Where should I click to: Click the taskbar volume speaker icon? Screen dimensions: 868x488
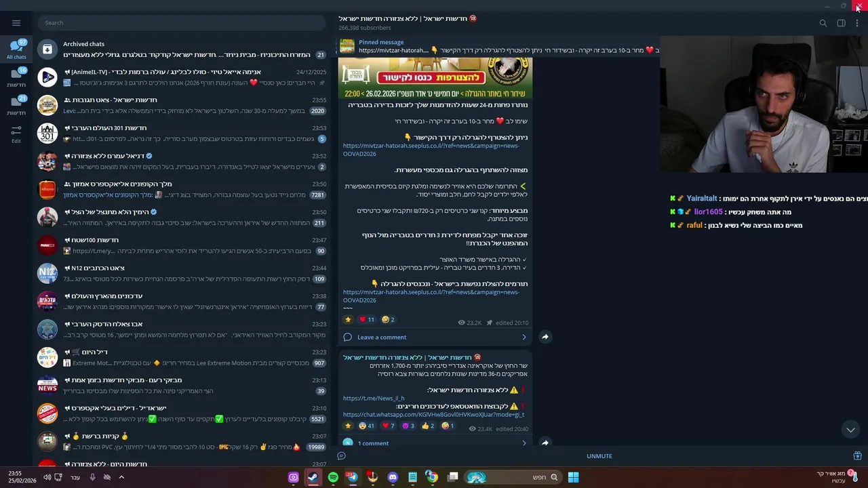pyautogui.click(x=47, y=477)
